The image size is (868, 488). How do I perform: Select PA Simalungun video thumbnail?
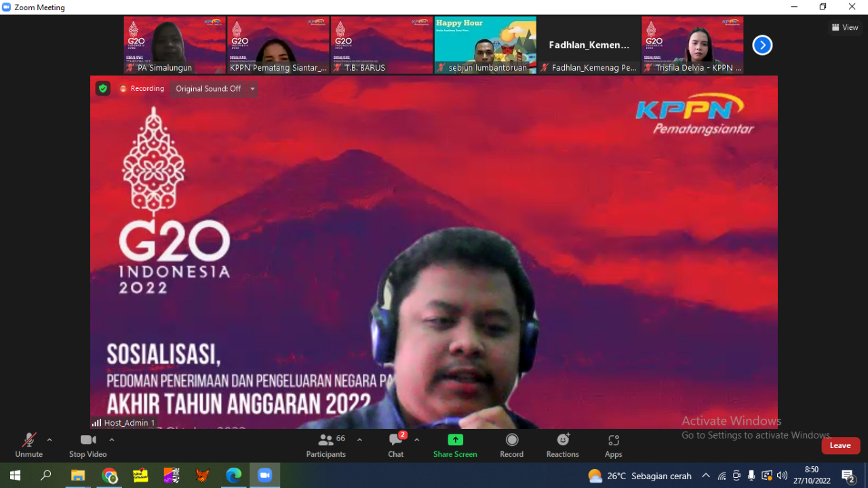(175, 45)
